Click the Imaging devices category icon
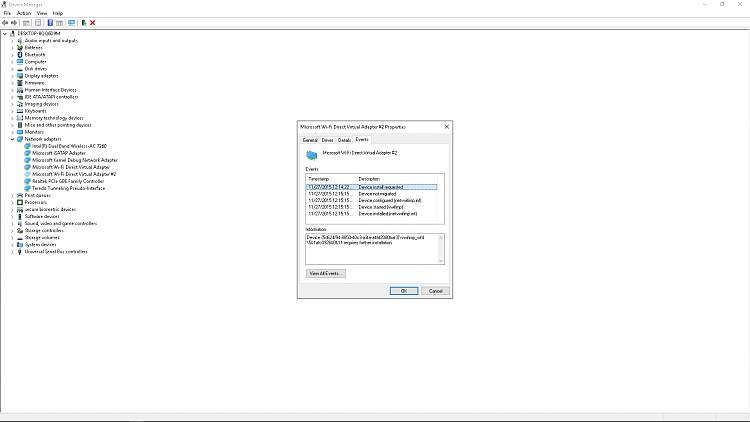 (x=20, y=104)
